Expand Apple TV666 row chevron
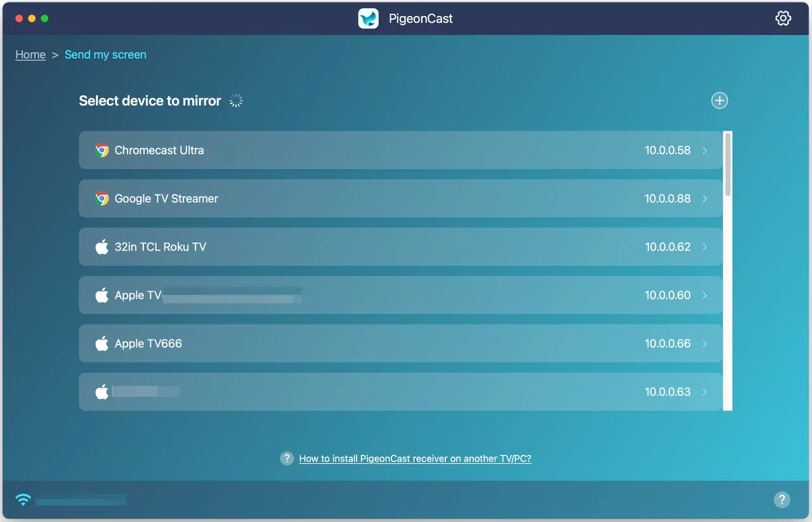 coord(705,343)
